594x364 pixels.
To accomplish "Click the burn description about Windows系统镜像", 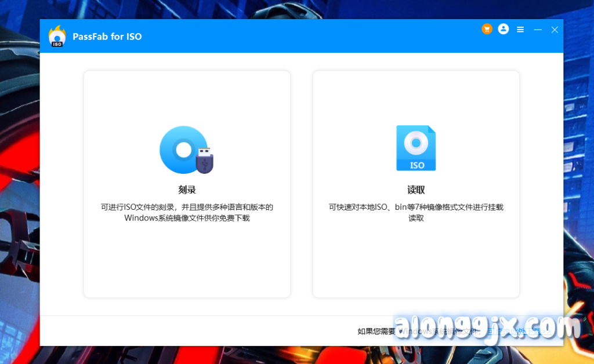I will pos(187,212).
